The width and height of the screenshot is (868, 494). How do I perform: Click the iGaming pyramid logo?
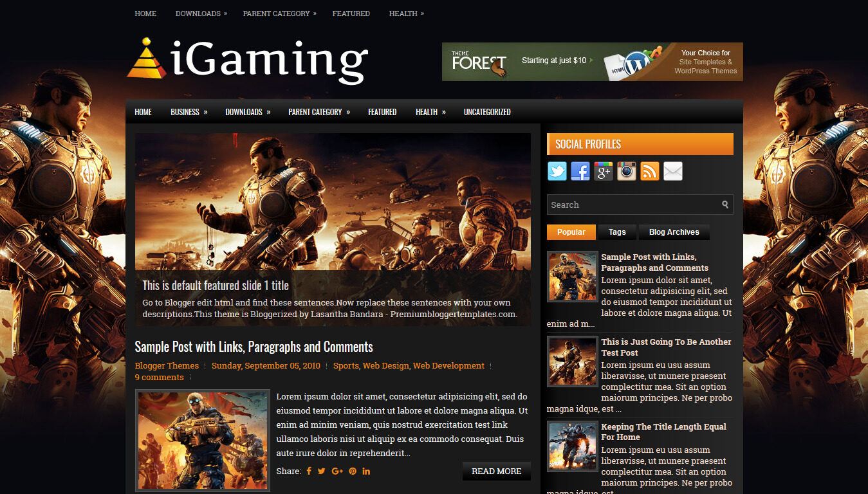tap(147, 59)
